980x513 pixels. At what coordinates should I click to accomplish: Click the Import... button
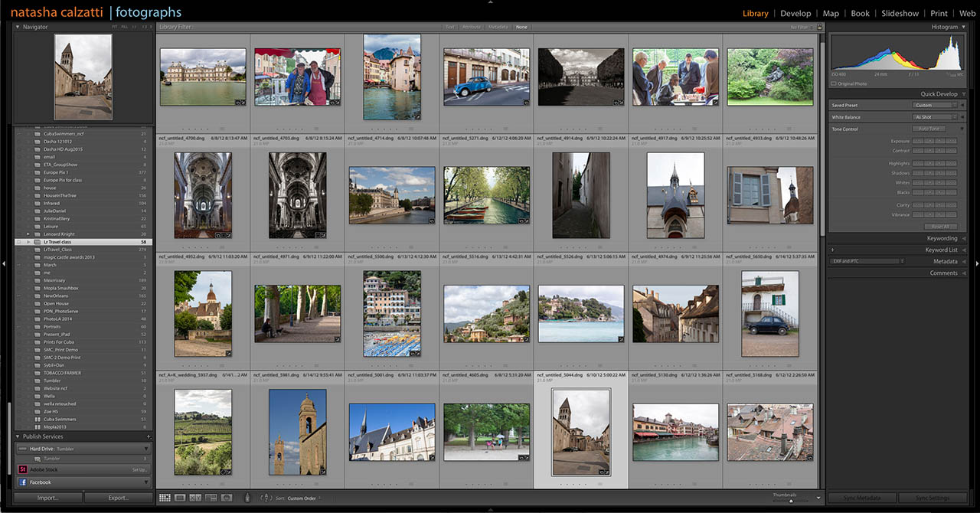tap(47, 498)
